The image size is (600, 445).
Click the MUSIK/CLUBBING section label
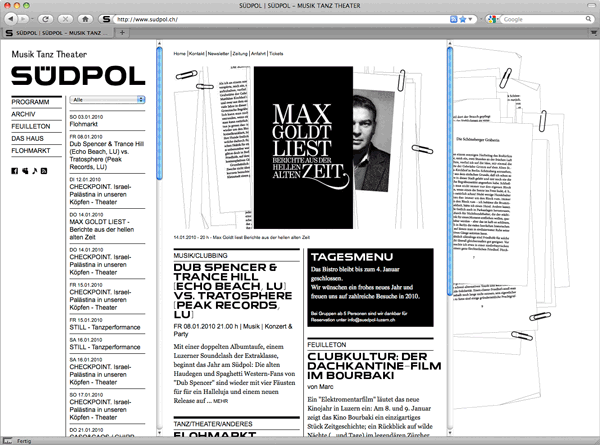click(x=201, y=256)
